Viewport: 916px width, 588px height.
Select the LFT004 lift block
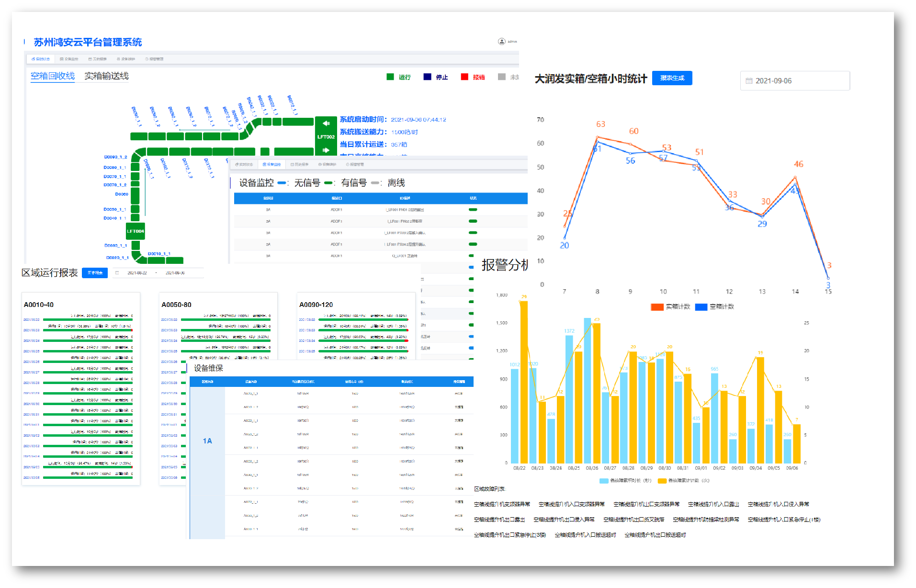135,231
